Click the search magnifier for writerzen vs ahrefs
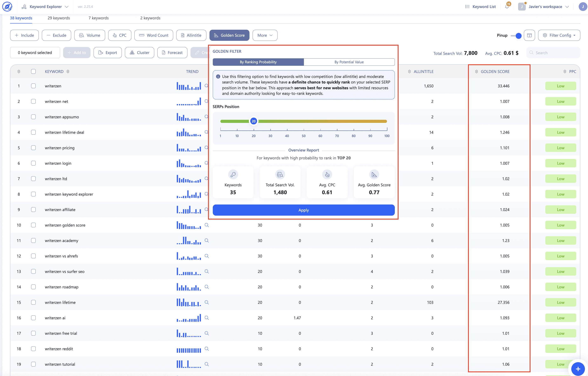The width and height of the screenshot is (588, 376). pyautogui.click(x=207, y=256)
